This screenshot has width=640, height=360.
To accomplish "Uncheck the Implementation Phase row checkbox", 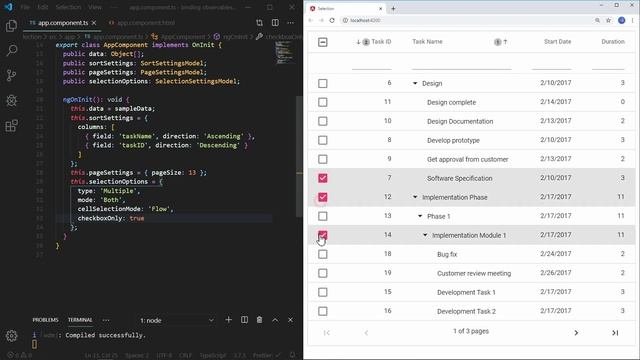I will 322,197.
